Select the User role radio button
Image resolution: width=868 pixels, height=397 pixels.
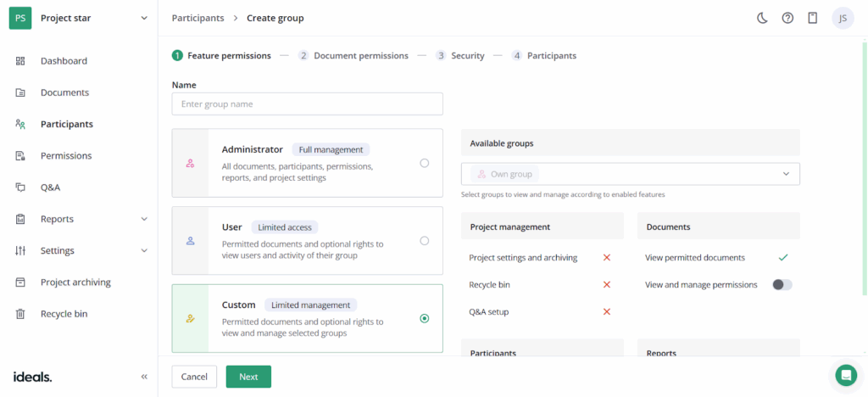(425, 241)
